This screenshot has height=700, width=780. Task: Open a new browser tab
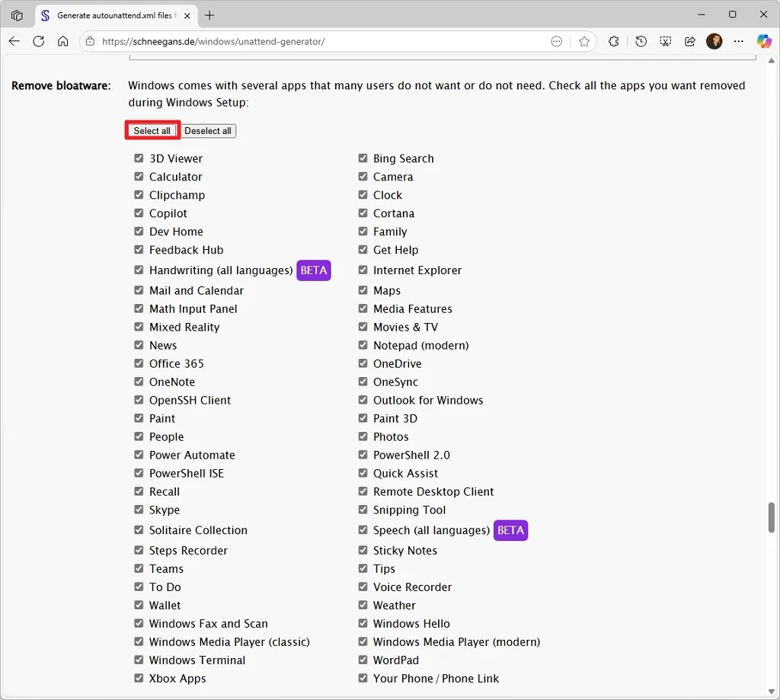click(209, 15)
